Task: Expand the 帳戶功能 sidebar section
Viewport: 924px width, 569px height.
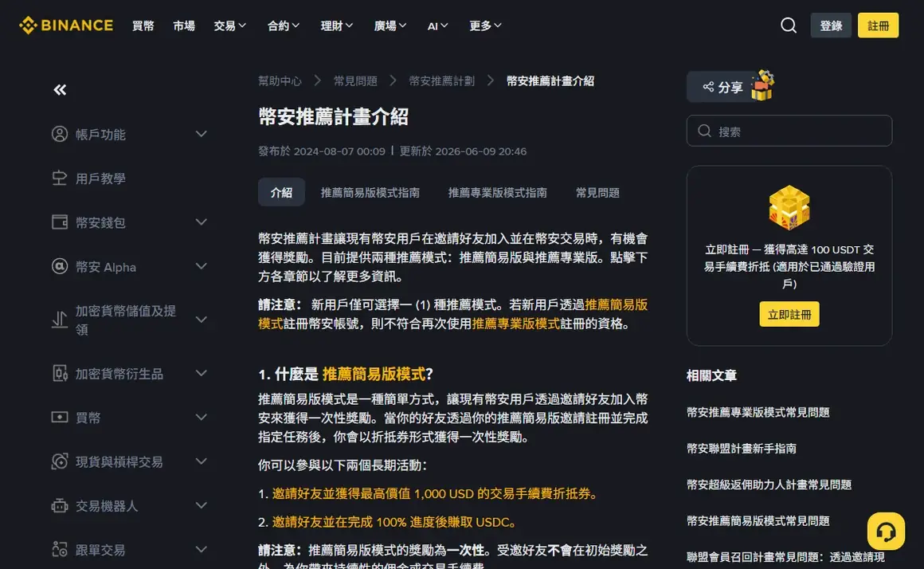Action: [x=201, y=134]
